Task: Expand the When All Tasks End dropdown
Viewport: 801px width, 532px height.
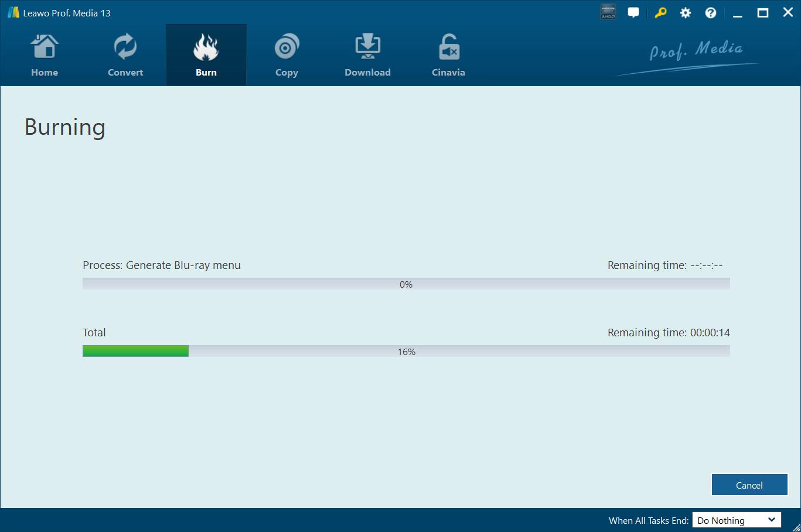Action: click(x=737, y=520)
